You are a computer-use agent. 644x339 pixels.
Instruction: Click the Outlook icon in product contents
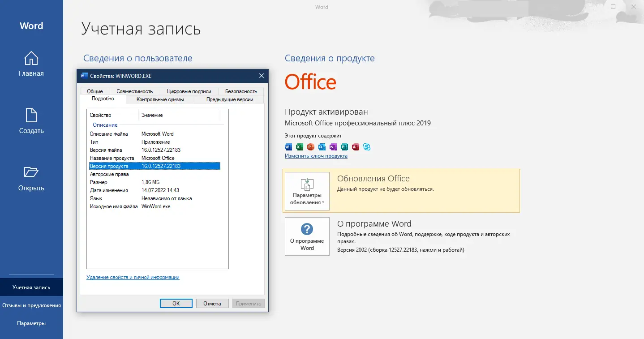click(322, 146)
